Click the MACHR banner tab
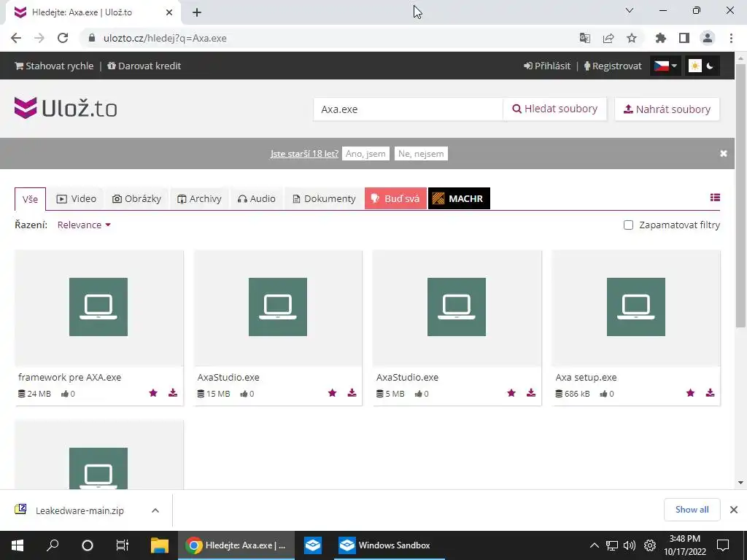This screenshot has height=560, width=747. (459, 198)
